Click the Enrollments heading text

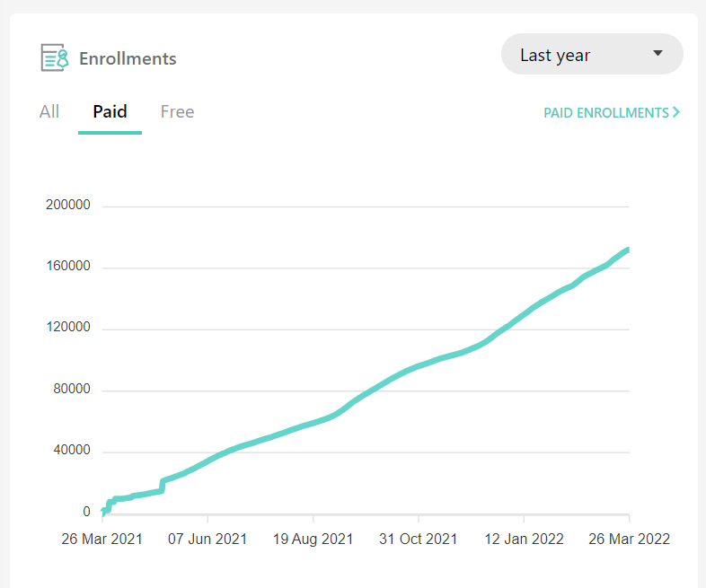coord(128,59)
